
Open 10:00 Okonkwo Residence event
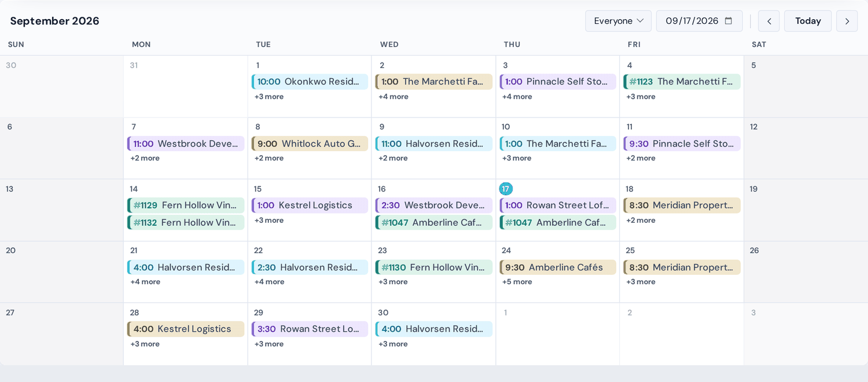(x=310, y=82)
